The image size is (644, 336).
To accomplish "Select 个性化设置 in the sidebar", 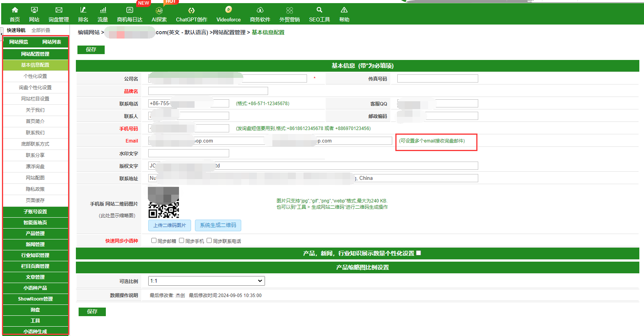I will (35, 76).
